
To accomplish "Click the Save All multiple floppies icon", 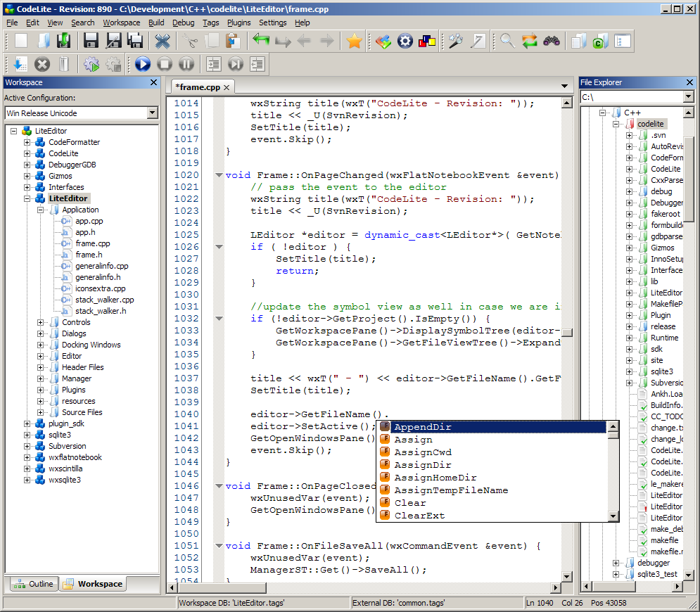I will [x=135, y=42].
